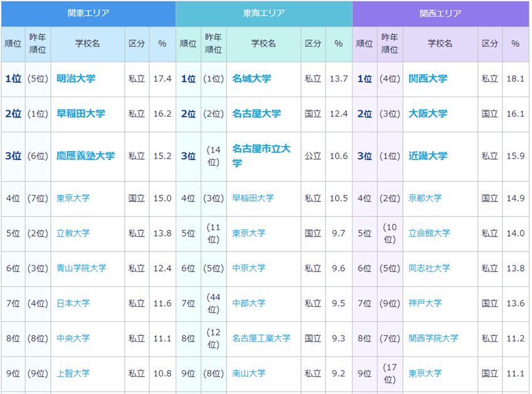Click the 同志社大学 link
532x394 pixels.
click(429, 268)
